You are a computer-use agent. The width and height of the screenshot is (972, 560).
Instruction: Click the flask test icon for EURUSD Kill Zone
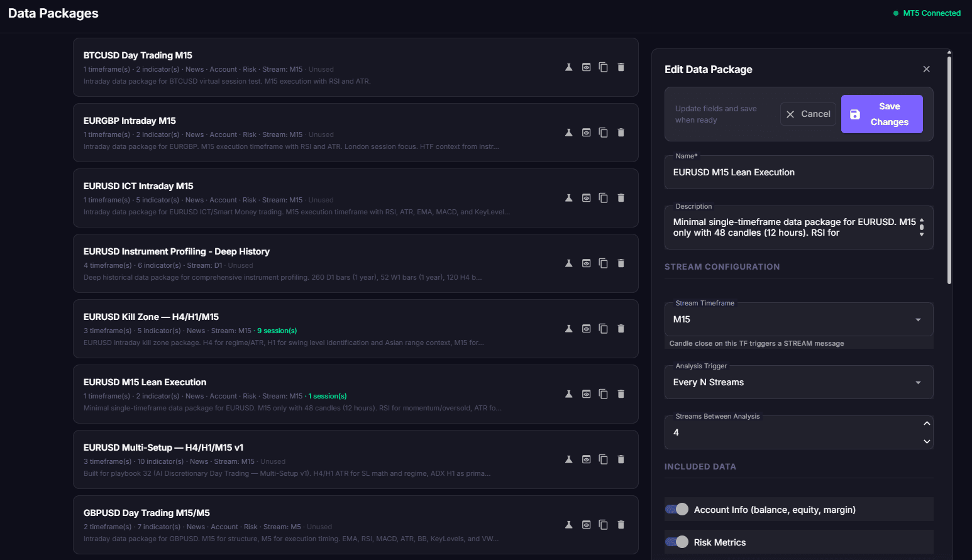click(x=568, y=329)
